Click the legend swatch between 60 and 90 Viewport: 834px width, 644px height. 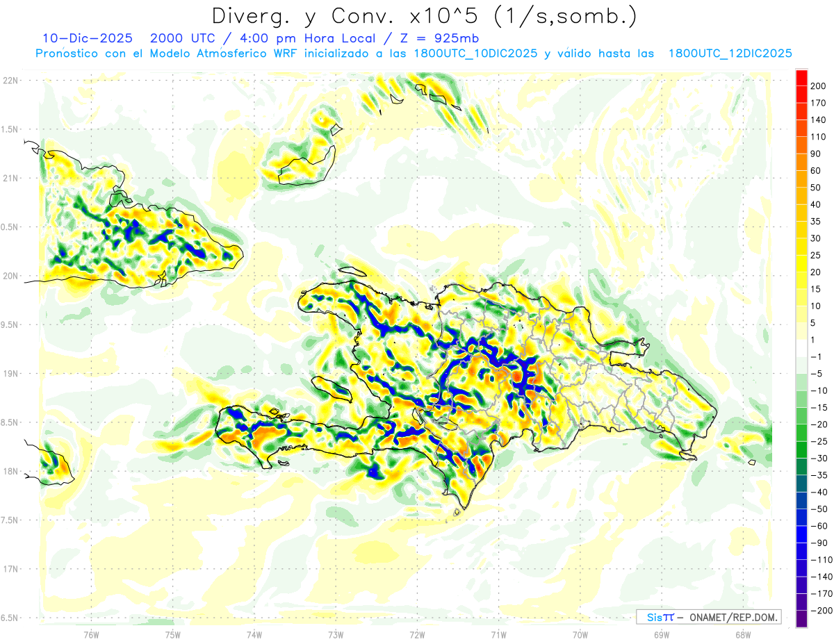point(801,163)
